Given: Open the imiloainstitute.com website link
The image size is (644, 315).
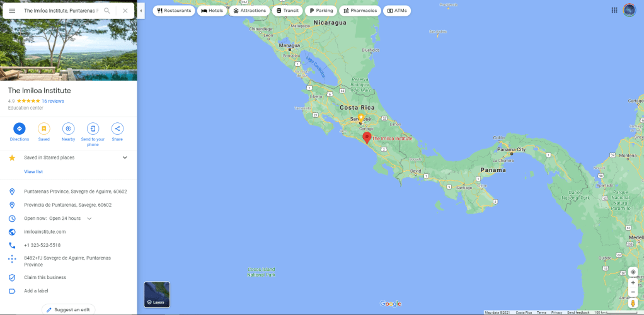Looking at the screenshot, I should click(45, 232).
